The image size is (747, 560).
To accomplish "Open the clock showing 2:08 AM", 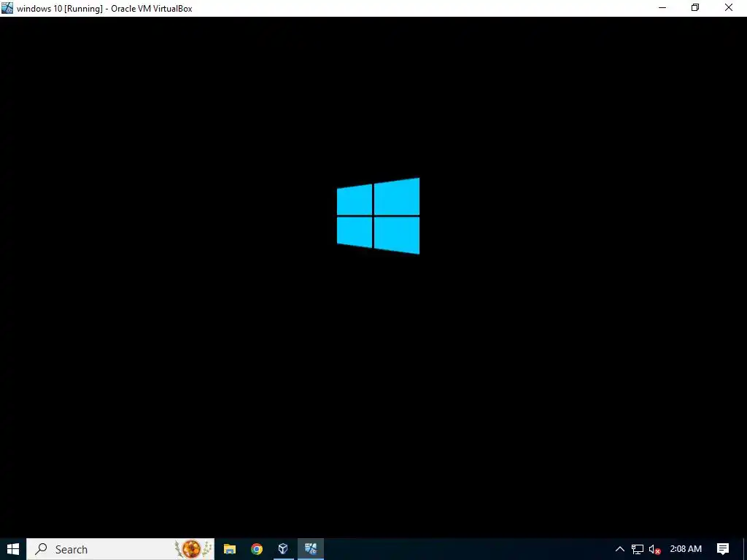I will click(x=686, y=549).
